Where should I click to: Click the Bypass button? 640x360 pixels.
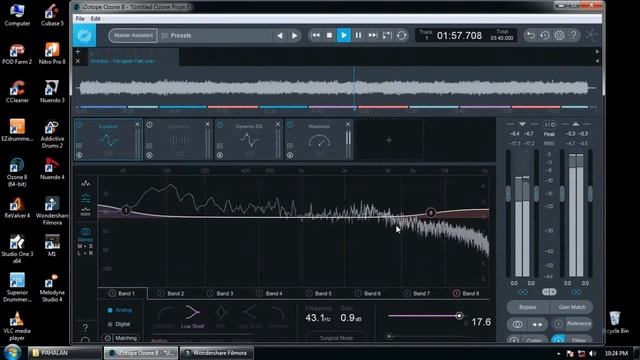click(528, 307)
